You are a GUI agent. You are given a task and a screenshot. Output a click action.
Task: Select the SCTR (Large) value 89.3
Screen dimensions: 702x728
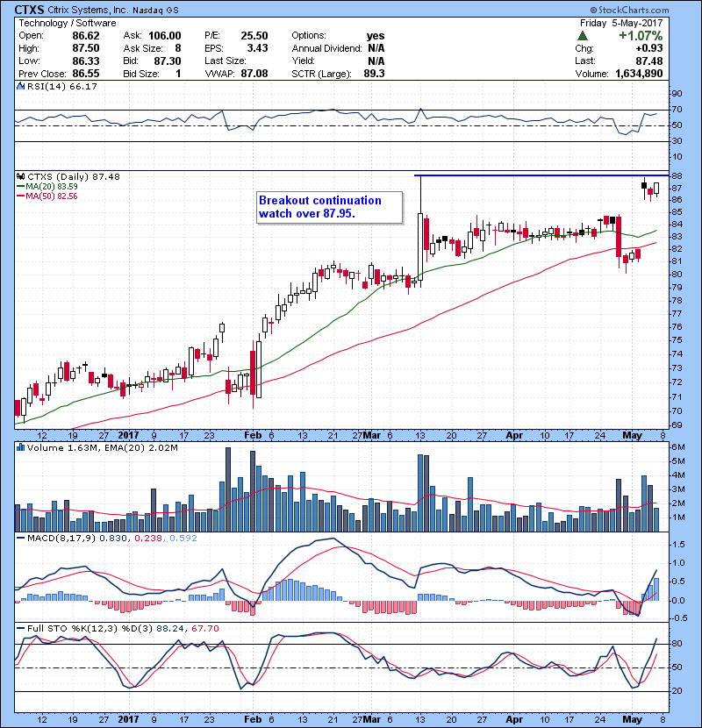374,74
